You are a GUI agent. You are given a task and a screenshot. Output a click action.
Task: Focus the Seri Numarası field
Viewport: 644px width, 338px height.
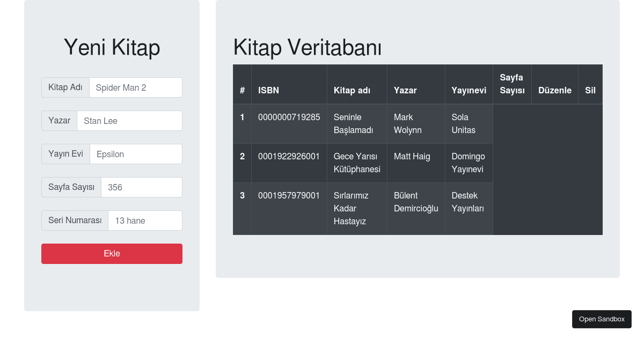[x=145, y=221]
